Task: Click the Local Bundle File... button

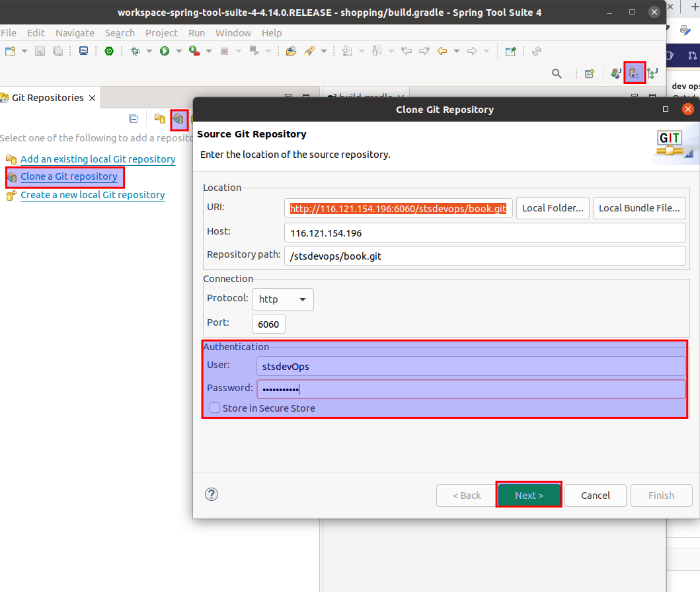Action: click(x=639, y=208)
